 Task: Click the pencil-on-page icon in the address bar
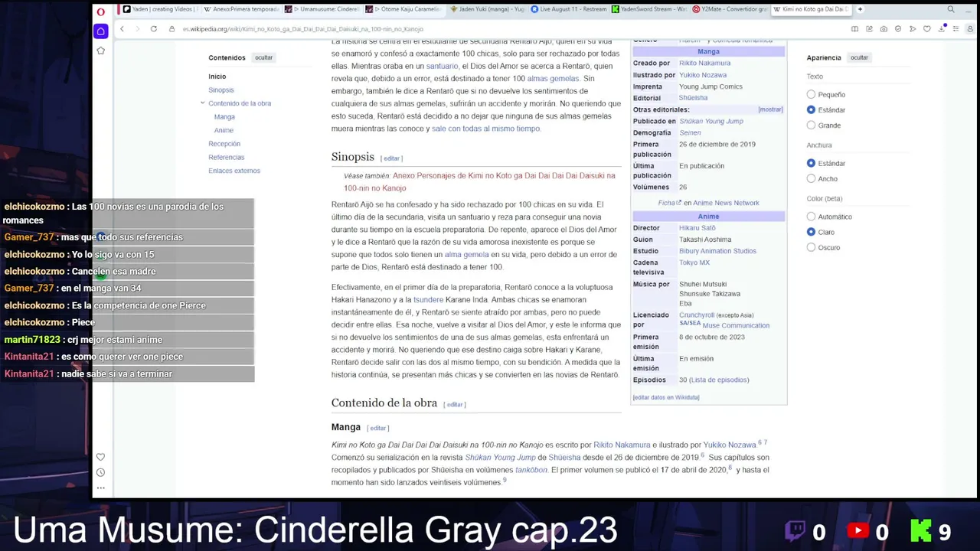point(870,29)
